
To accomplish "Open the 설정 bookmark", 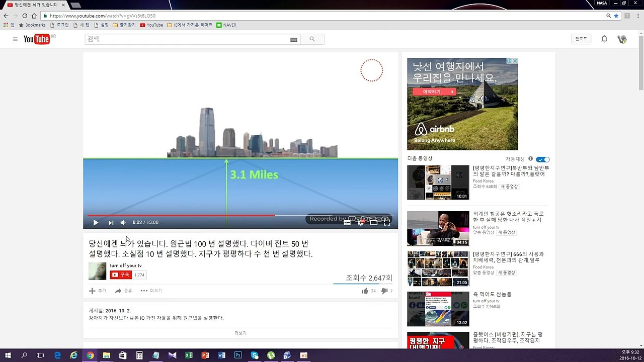I will click(x=101, y=25).
